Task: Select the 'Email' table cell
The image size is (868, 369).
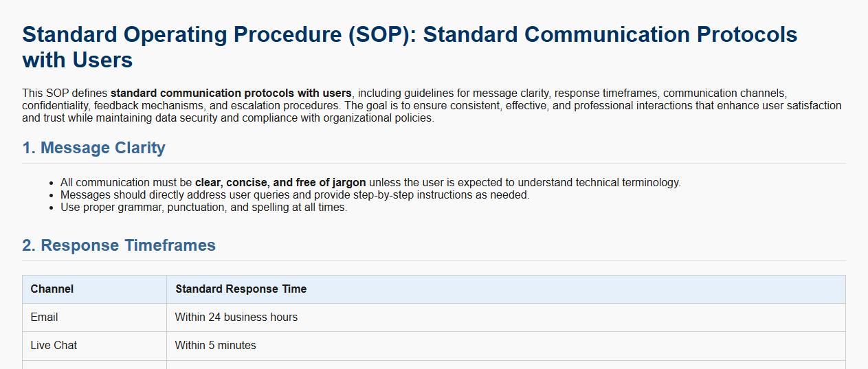Action: [x=45, y=317]
